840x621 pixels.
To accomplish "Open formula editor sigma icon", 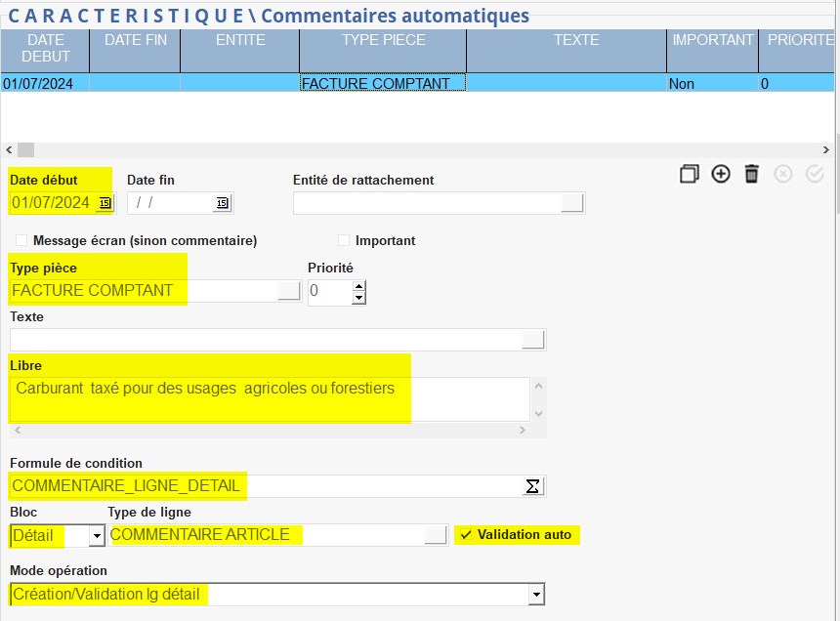I will (x=532, y=486).
